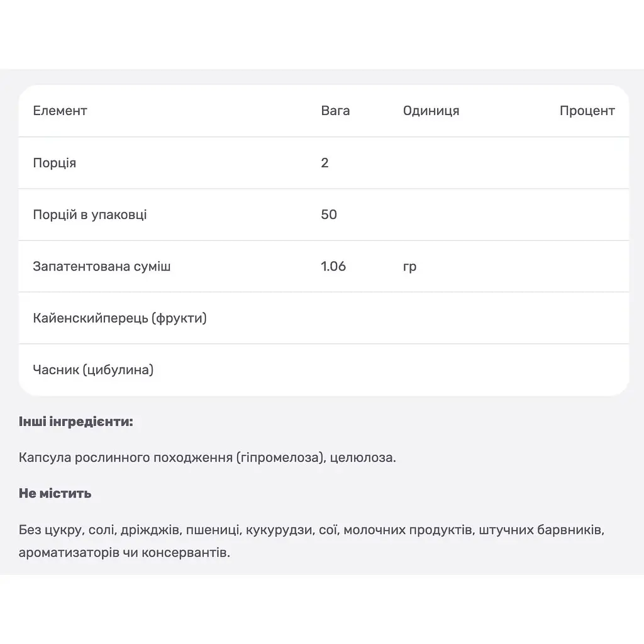This screenshot has height=644, width=644.
Task: Click the Процент column header
Action: 587,111
